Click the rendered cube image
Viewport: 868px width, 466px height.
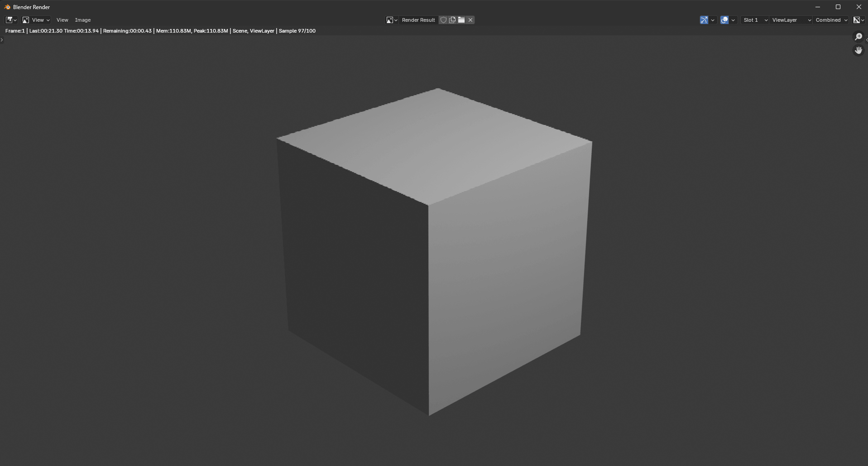pyautogui.click(x=434, y=251)
